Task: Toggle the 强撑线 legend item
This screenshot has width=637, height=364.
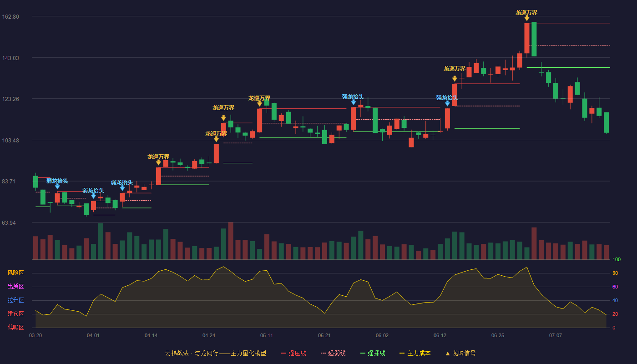Action: pos(373,353)
